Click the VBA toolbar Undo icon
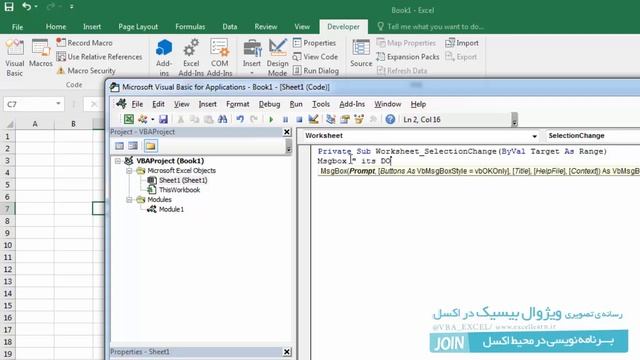 pyautogui.click(x=240, y=119)
